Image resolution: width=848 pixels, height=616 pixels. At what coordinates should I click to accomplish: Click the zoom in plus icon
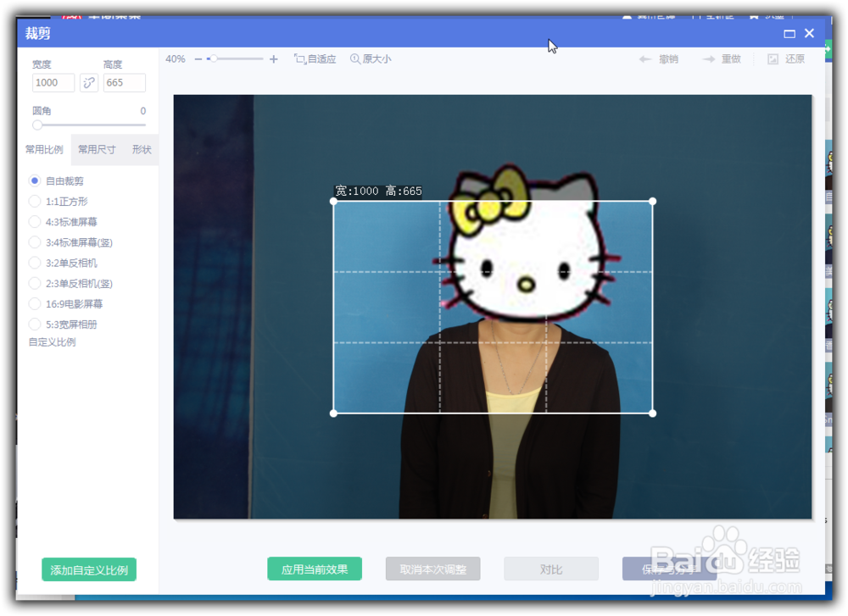pyautogui.click(x=274, y=59)
